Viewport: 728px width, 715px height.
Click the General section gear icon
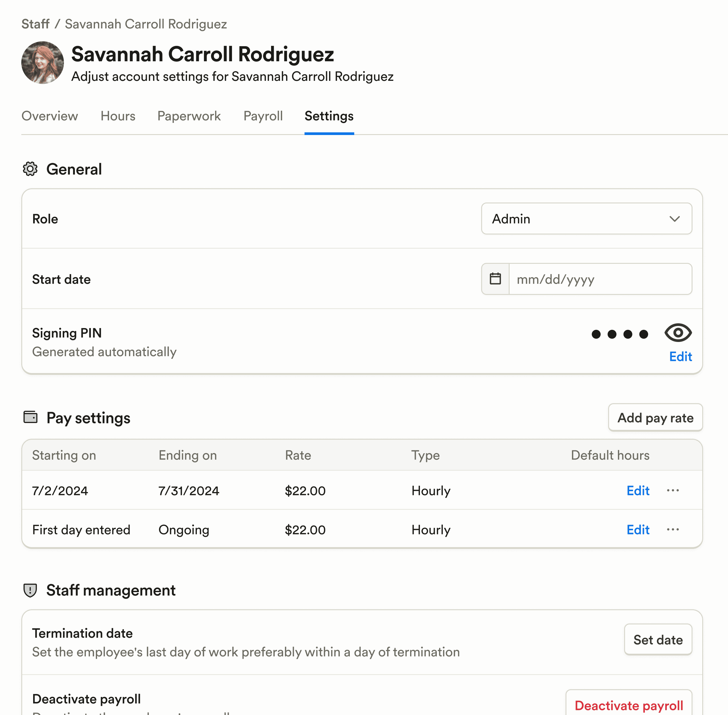tap(30, 169)
